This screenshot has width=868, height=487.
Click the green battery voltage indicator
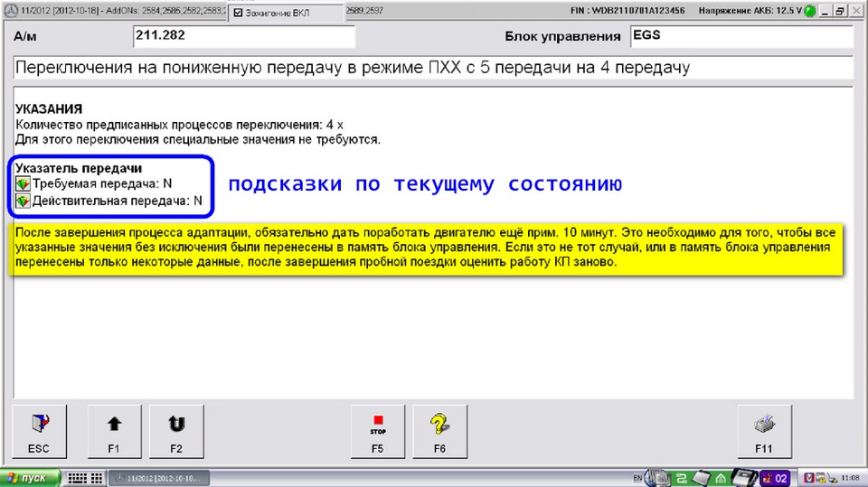point(809,11)
